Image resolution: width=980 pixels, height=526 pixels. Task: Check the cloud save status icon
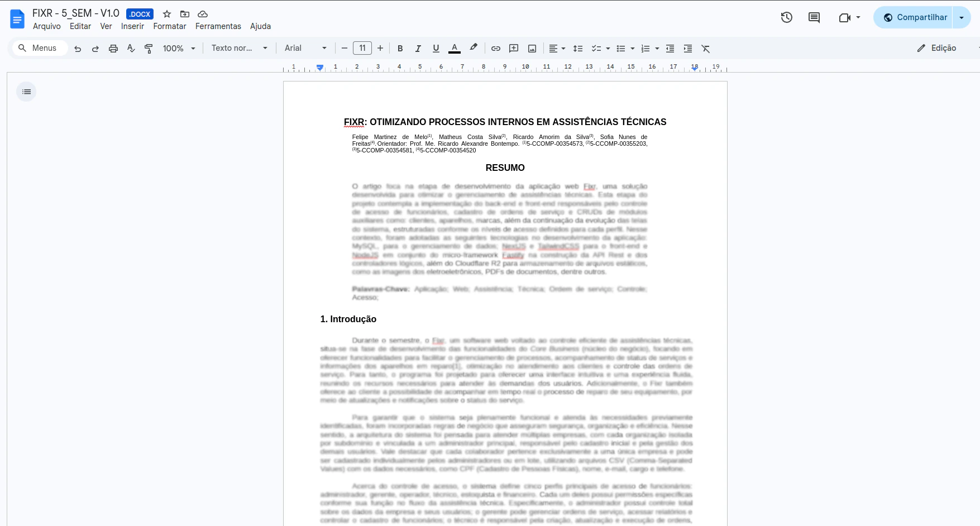203,14
